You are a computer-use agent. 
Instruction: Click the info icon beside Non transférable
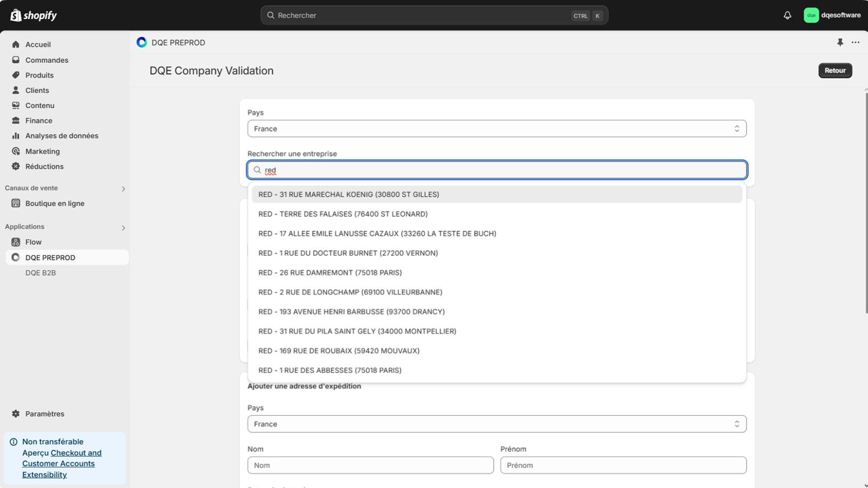point(14,442)
